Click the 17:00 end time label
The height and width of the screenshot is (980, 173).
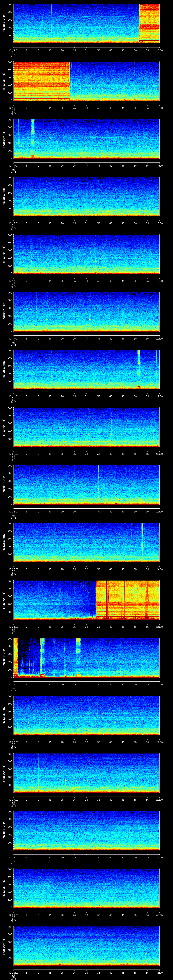pos(159,166)
